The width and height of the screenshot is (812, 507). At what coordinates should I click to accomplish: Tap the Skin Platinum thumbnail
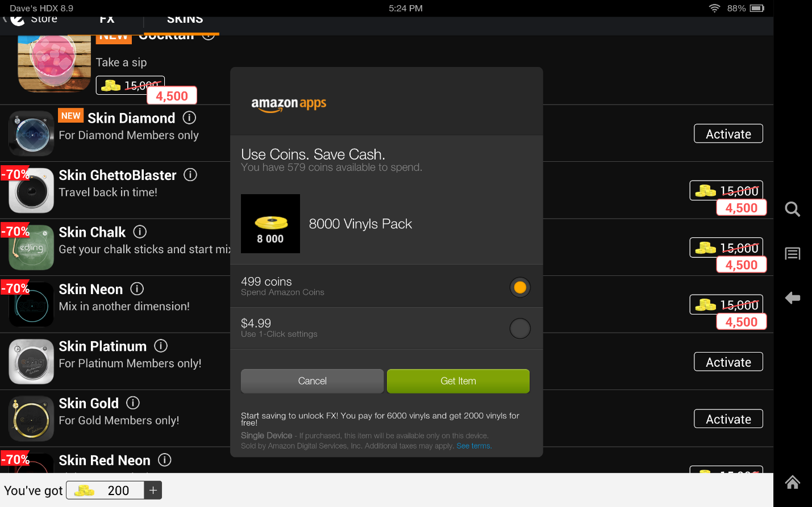tap(31, 362)
